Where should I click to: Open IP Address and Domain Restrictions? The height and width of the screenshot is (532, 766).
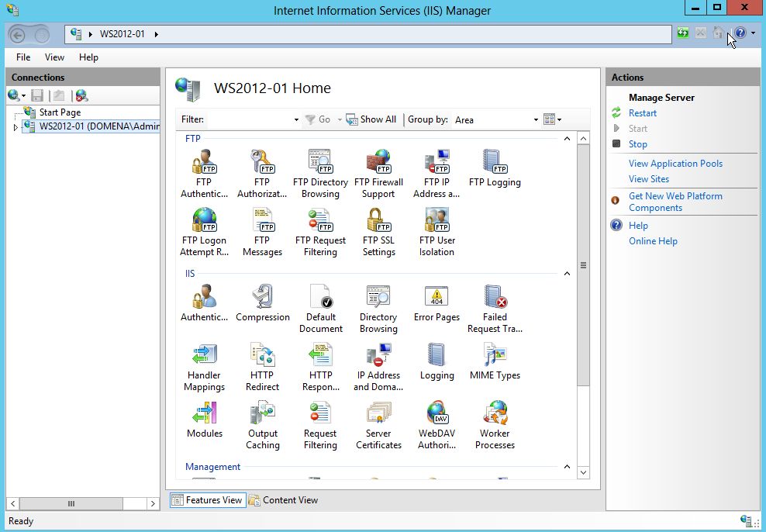(x=378, y=367)
